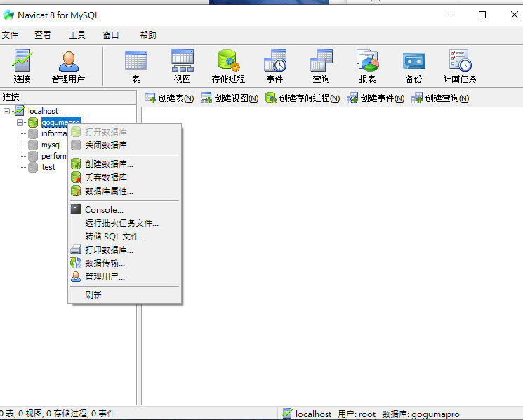This screenshot has width=523, height=420.
Task: Open 数据传输... from the context menu
Action: (x=125, y=263)
